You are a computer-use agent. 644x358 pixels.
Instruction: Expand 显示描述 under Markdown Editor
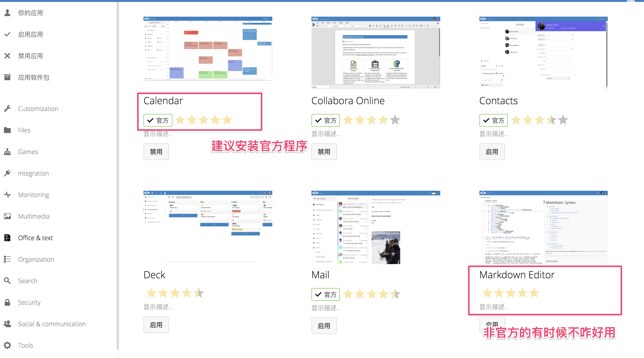coord(494,307)
